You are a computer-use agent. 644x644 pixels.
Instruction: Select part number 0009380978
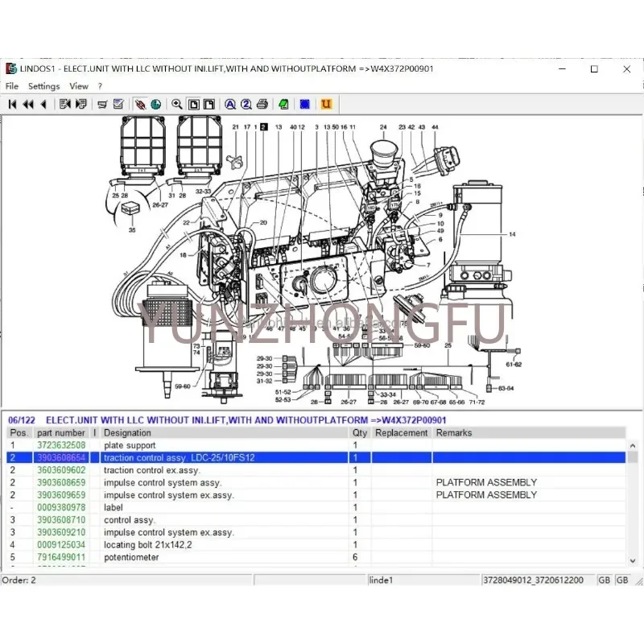click(61, 507)
